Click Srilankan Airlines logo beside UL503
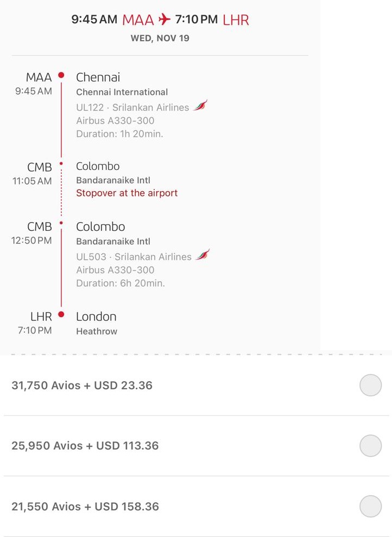Image resolution: width=392 pixels, height=537 pixels. pyautogui.click(x=203, y=255)
